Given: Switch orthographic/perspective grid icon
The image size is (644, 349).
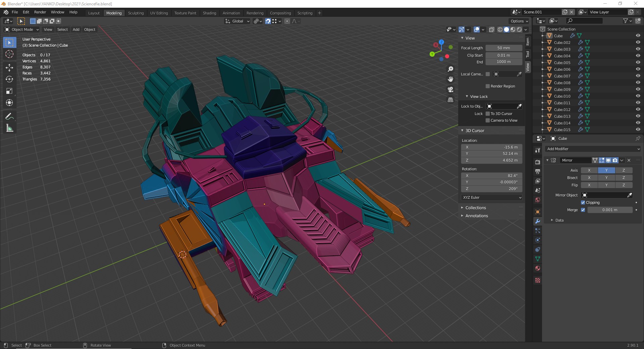Looking at the screenshot, I should (x=450, y=100).
